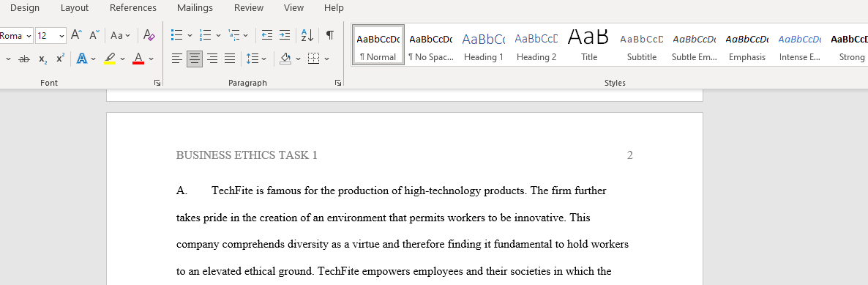Open numbering library dropdown arrow
868x285 pixels.
218,35
